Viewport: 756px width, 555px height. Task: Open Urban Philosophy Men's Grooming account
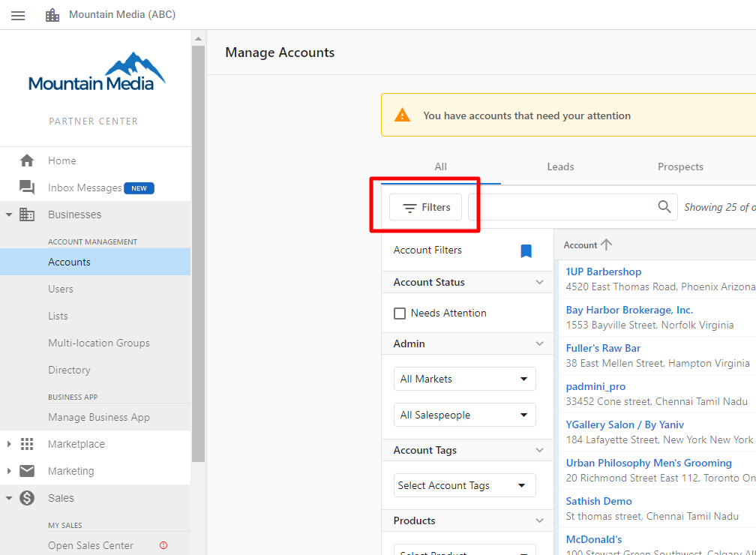(649, 463)
